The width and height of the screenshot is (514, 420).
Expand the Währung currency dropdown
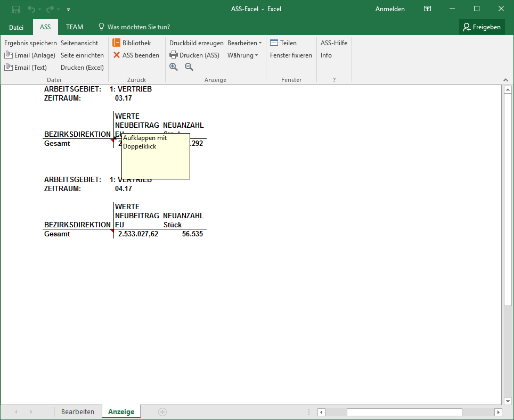click(x=242, y=55)
